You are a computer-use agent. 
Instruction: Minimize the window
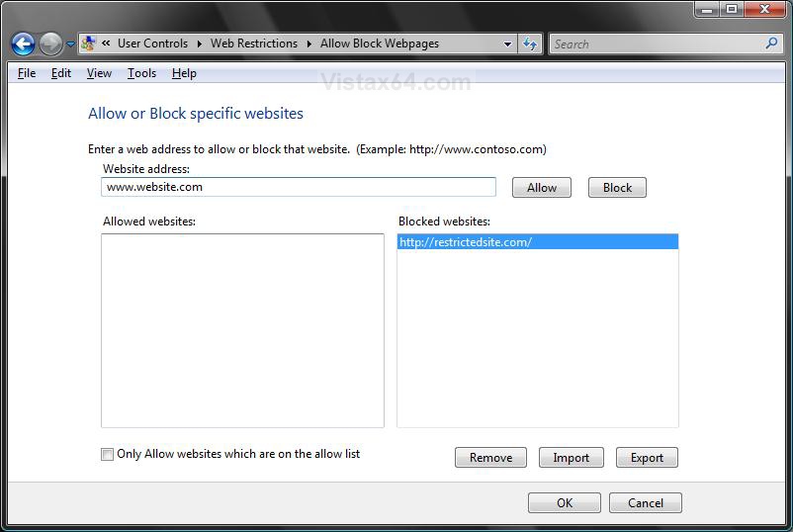pos(707,9)
